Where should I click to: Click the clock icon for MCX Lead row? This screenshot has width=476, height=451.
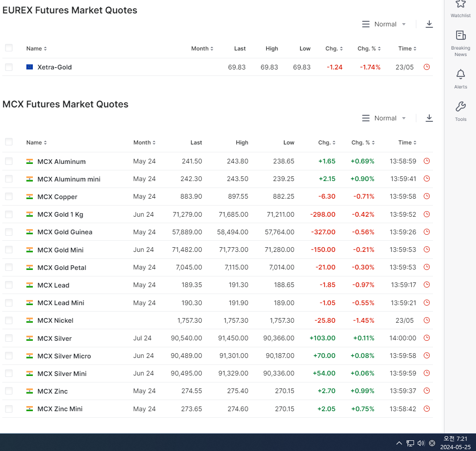pyautogui.click(x=427, y=285)
